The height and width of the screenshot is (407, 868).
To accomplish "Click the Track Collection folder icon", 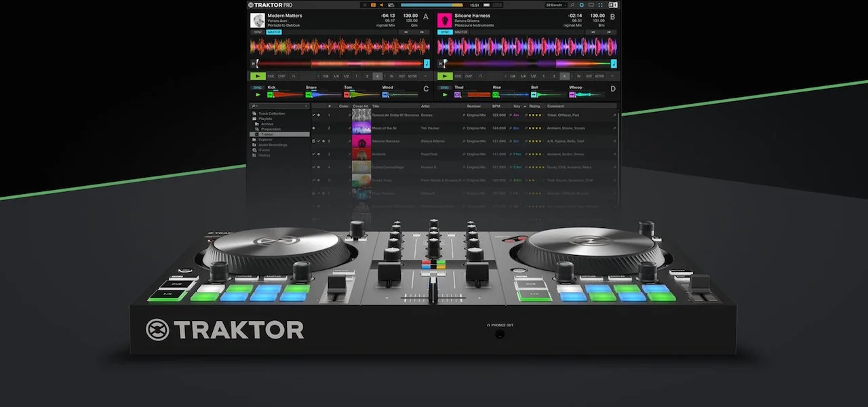I will 254,113.
